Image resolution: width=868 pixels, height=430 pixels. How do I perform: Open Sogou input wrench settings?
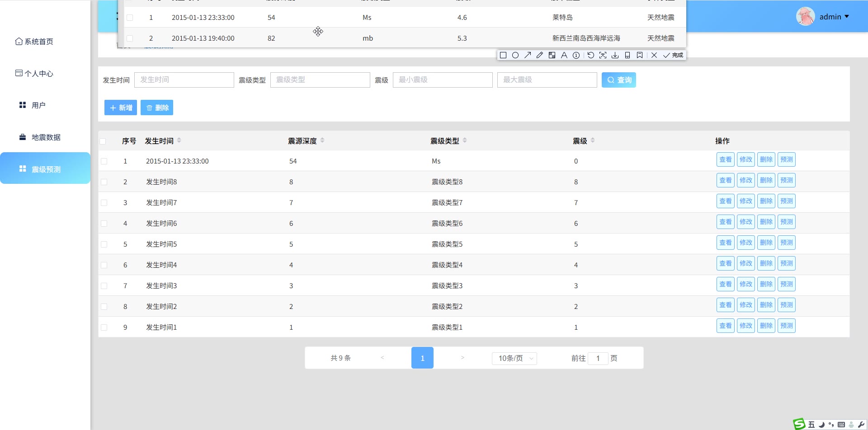pyautogui.click(x=861, y=425)
